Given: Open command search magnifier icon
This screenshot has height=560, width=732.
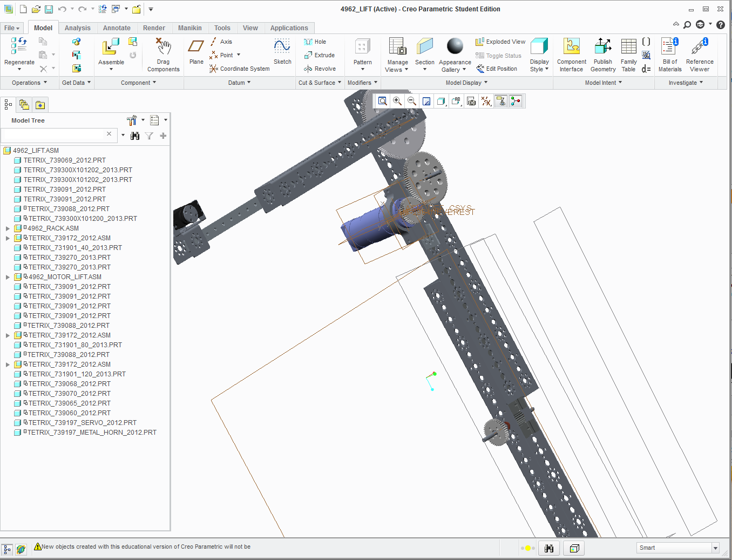Looking at the screenshot, I should [x=687, y=25].
